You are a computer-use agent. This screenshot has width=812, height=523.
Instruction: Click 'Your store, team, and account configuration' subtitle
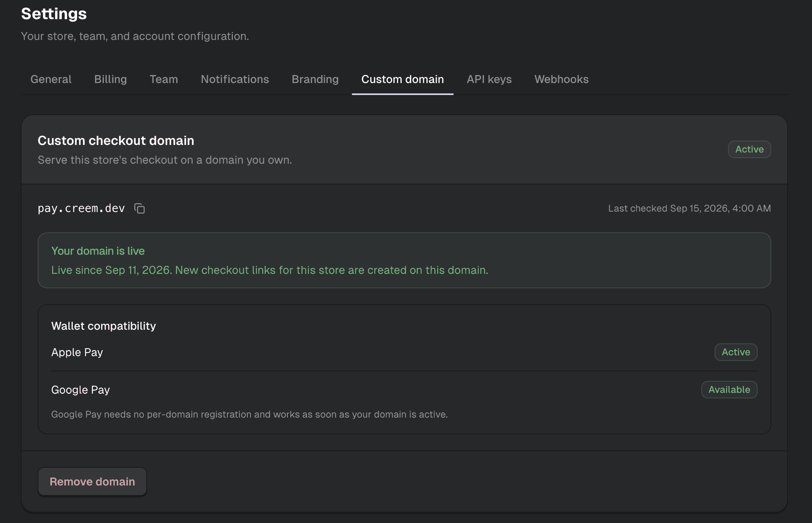coord(135,36)
